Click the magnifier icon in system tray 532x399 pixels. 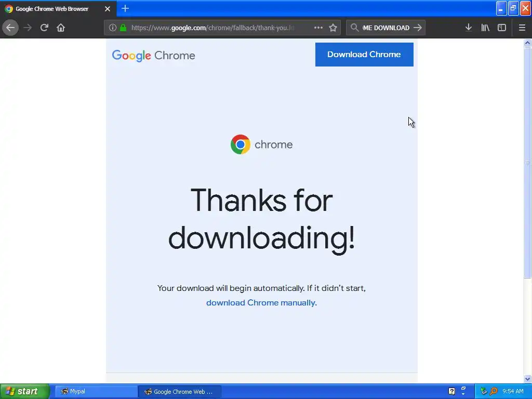494,391
